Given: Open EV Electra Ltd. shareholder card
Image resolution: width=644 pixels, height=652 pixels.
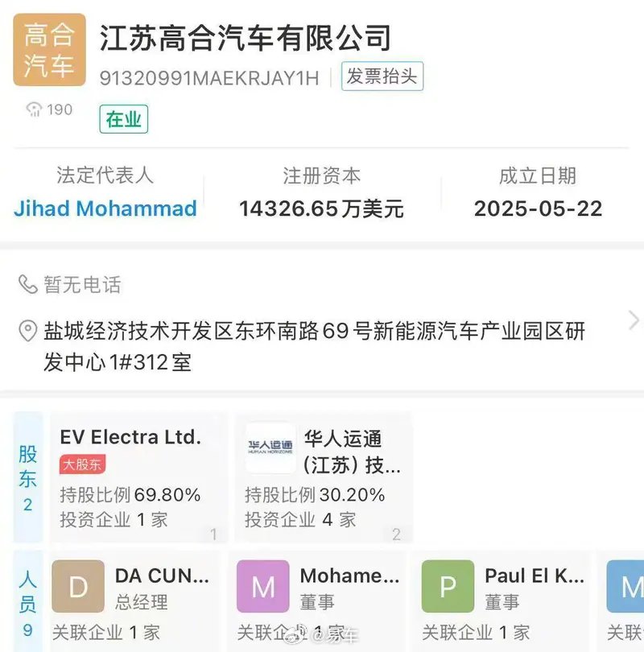Looking at the screenshot, I should tap(130, 437).
